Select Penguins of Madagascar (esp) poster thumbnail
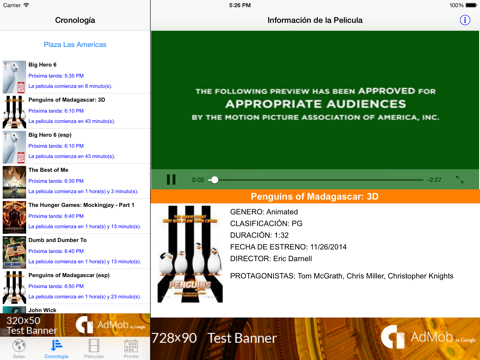 (x=14, y=287)
